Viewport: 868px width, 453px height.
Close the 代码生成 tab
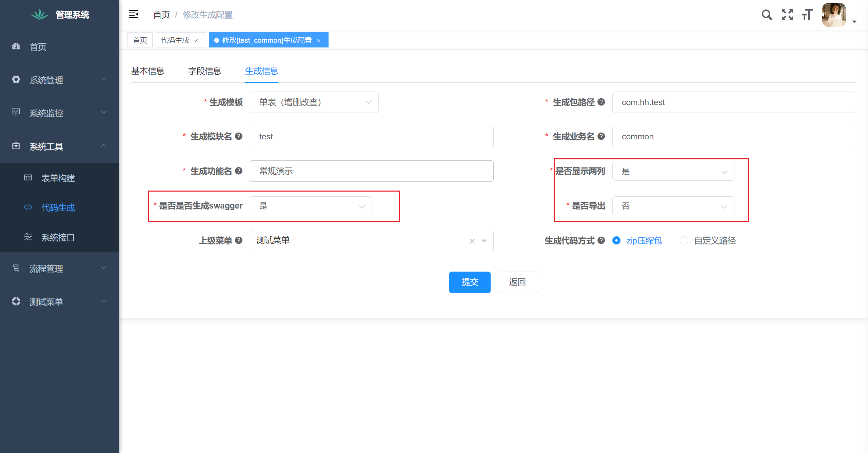[196, 41]
